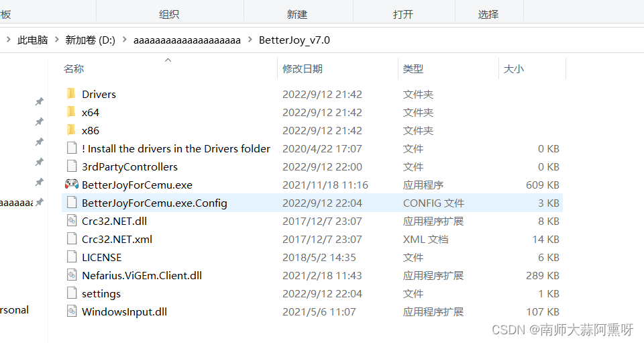Select the BetterJoyForCemu.exe gamepad icon
644x343 pixels.
pos(72,185)
